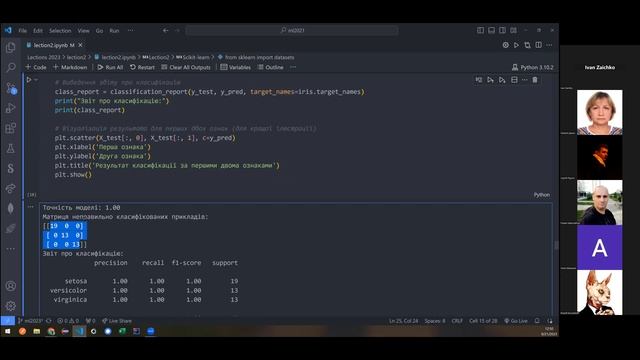Viewport: 640px width, 360px height.
Task: Click Clear All Outputs
Action: click(x=186, y=67)
